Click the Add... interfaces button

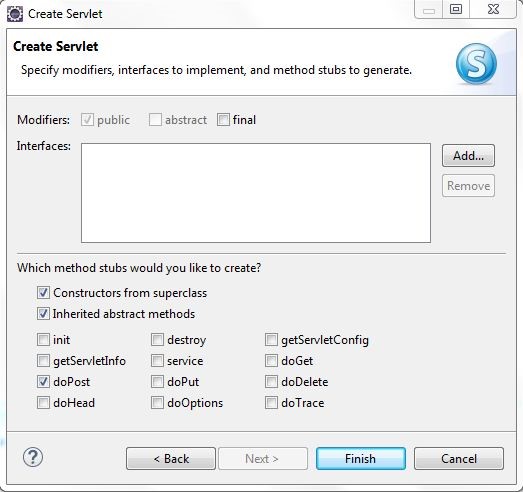coord(468,156)
